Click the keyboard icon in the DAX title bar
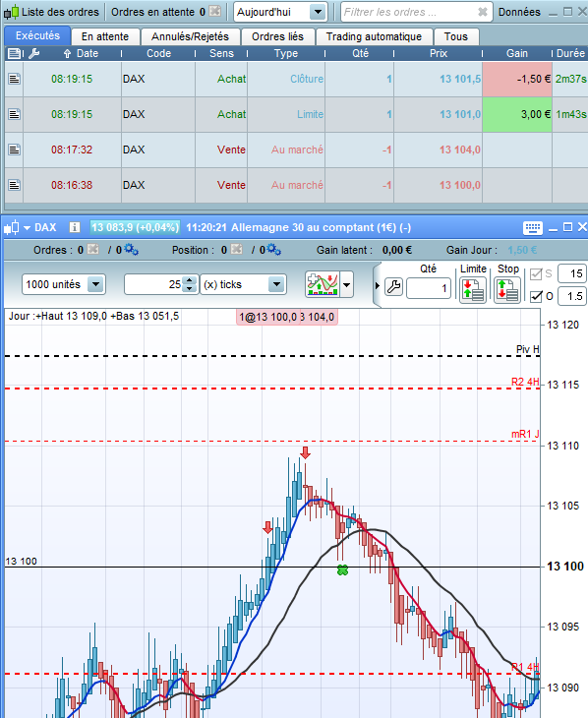588x718 pixels. click(533, 227)
